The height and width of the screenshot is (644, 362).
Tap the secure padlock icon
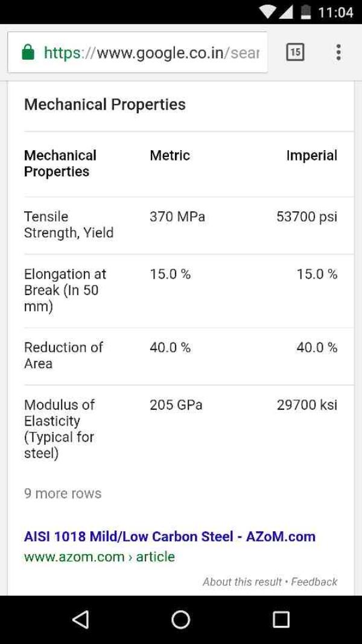pos(28,53)
